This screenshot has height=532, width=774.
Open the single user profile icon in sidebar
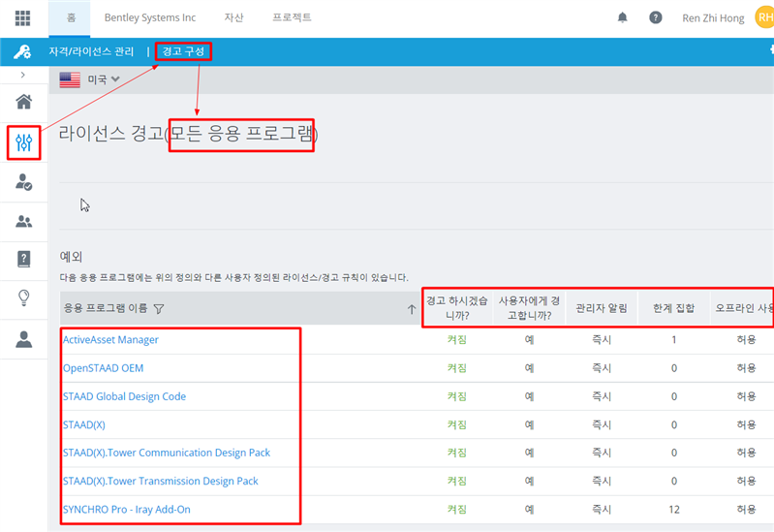[23, 339]
